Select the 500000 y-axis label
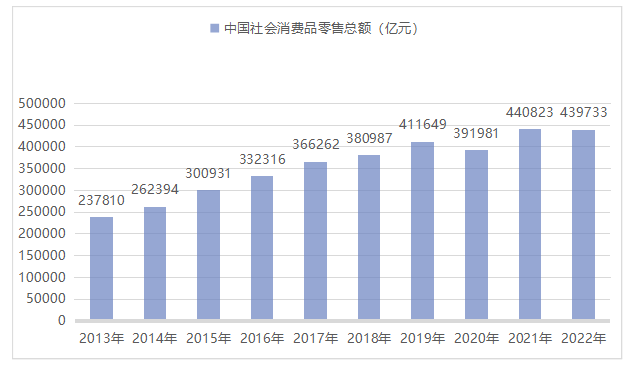This screenshot has width=635, height=365. pos(42,103)
